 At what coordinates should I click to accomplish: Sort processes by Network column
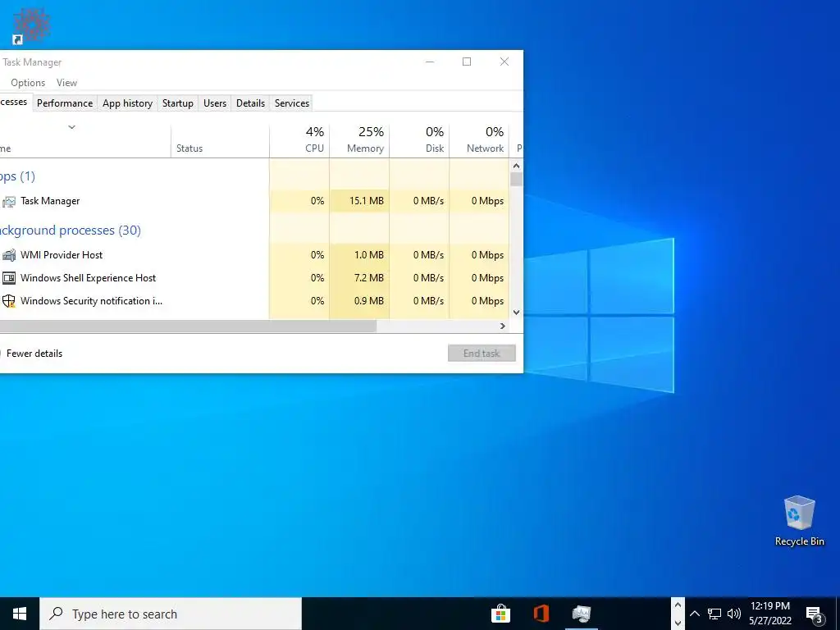(x=479, y=140)
